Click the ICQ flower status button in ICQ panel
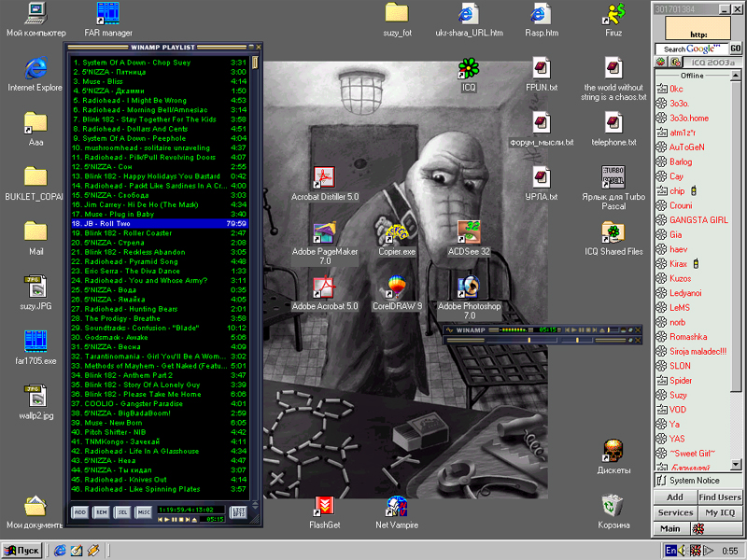747x560 pixels. [698, 528]
